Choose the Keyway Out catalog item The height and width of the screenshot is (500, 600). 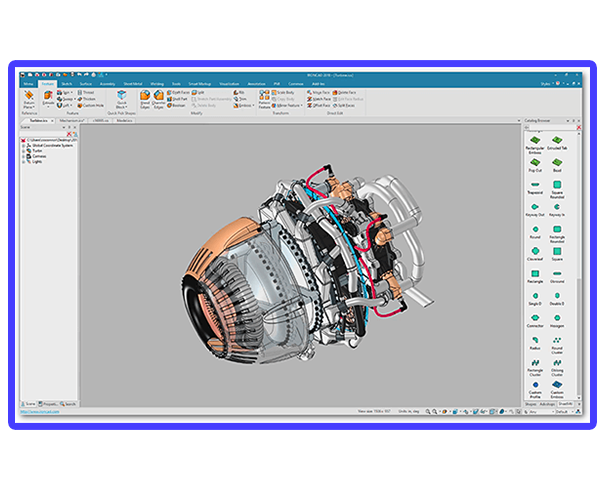535,207
